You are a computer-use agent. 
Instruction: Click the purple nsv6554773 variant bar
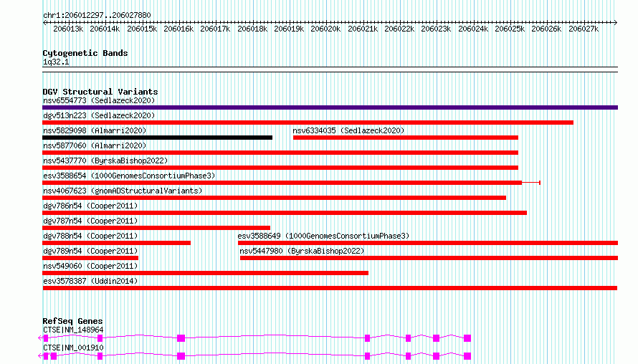pos(330,107)
